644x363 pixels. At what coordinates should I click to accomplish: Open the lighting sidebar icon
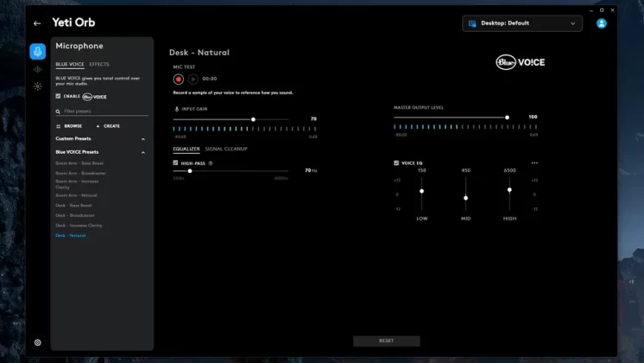[37, 86]
